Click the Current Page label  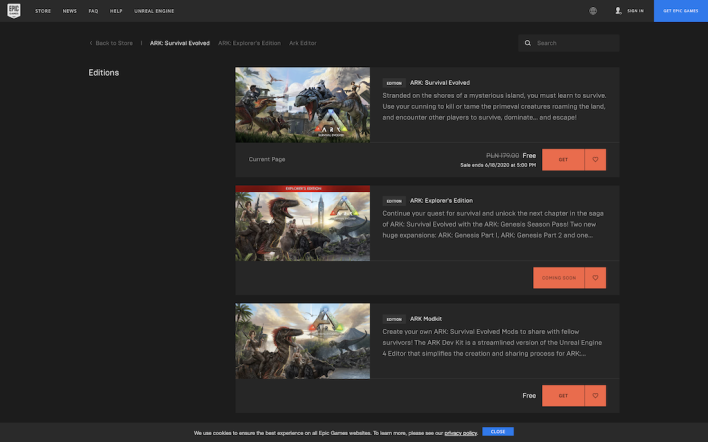click(267, 159)
